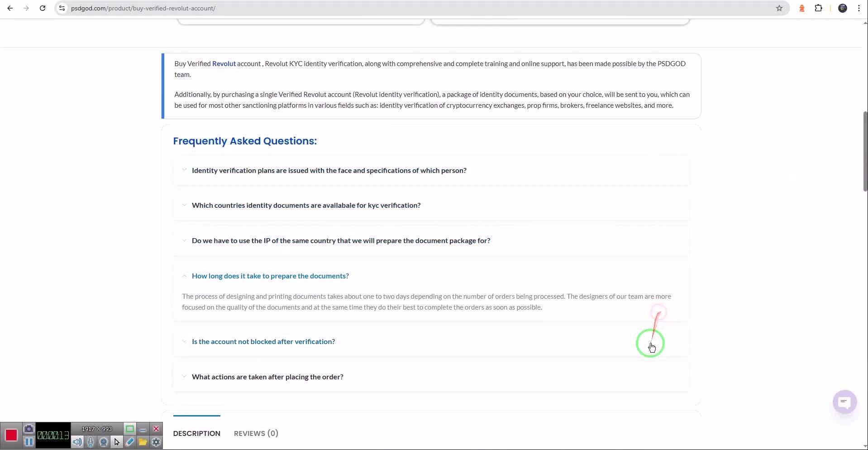Image resolution: width=868 pixels, height=450 pixels.
Task: Bookmark this page with the star icon
Action: (x=779, y=8)
